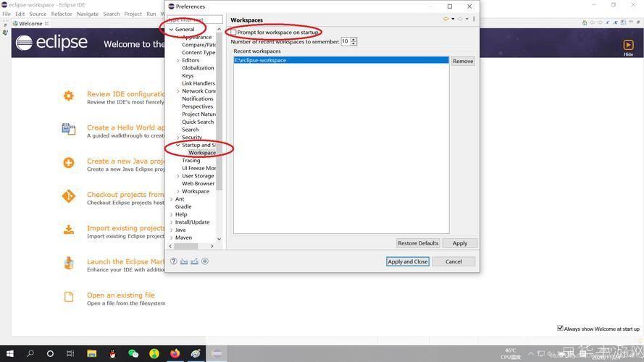Click the taskbar search magnifier icon
This screenshot has width=644, height=362.
[x=30, y=353]
